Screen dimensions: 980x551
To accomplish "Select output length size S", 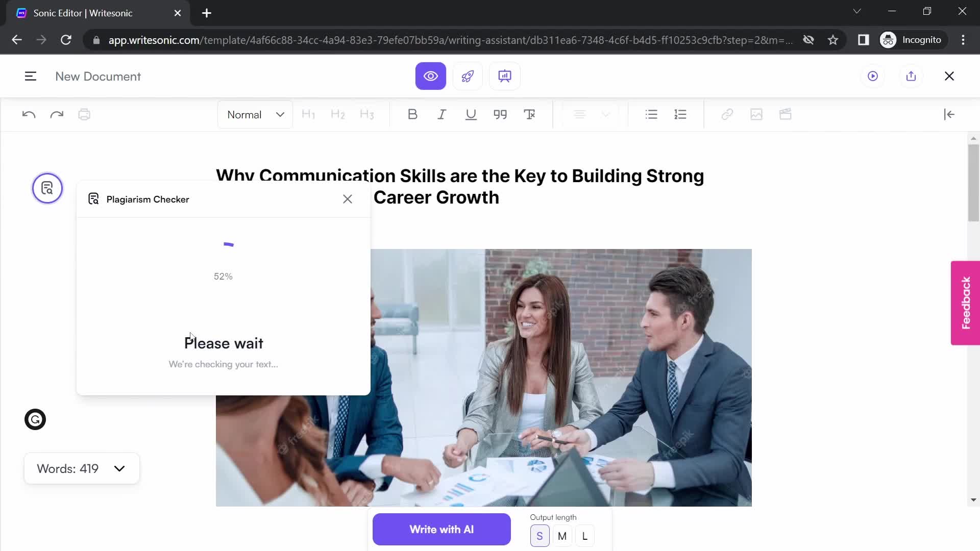I will tap(540, 536).
